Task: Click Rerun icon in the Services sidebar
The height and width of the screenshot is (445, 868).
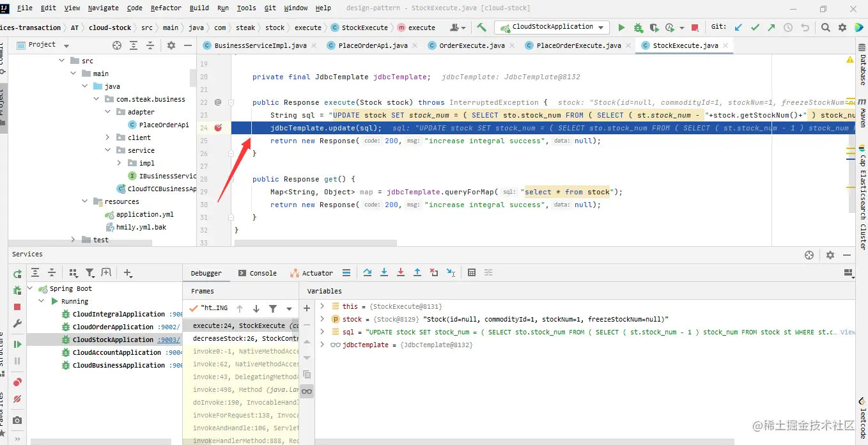Action: pos(17,274)
